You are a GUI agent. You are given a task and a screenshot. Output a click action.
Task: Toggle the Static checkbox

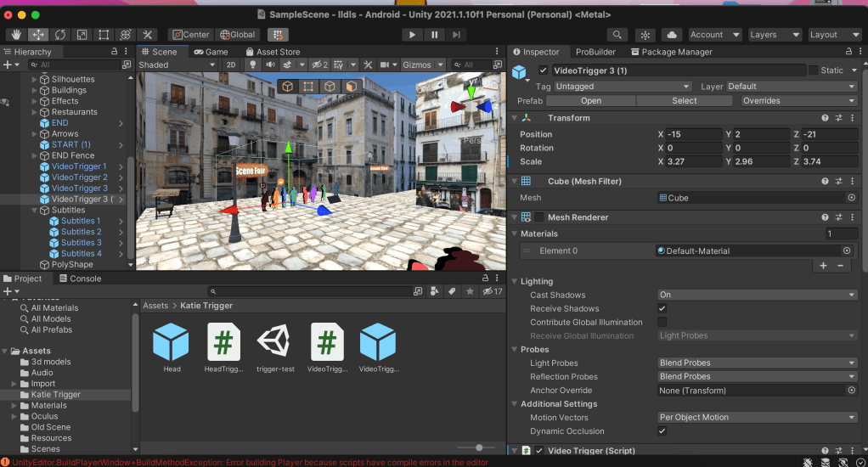click(813, 70)
